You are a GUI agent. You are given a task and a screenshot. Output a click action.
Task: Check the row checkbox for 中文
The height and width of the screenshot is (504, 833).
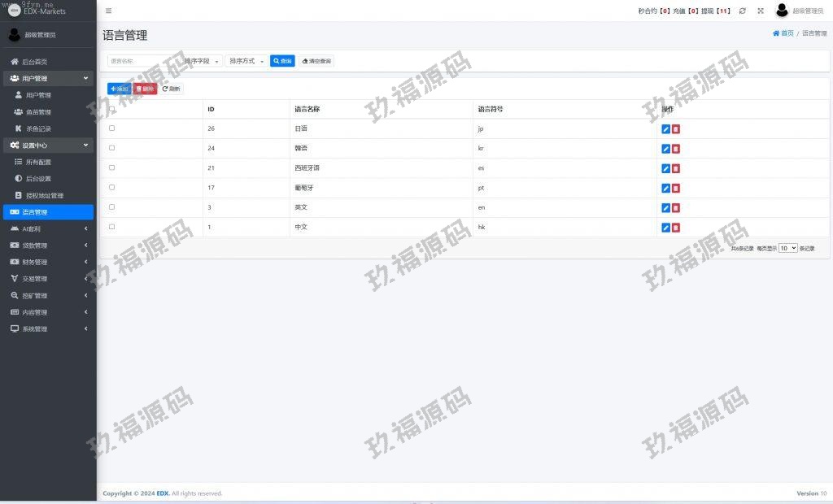111,227
